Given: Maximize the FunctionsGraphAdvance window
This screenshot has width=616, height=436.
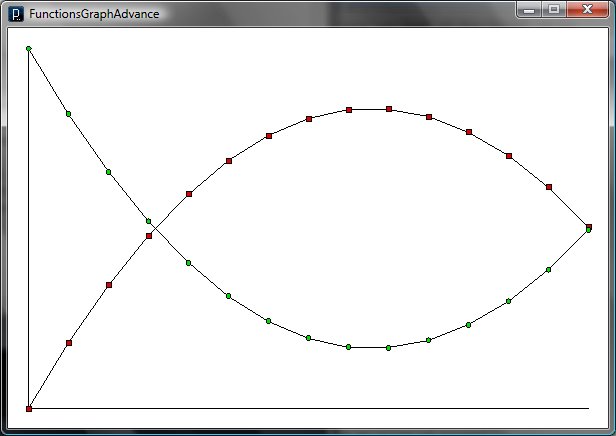Looking at the screenshot, I should 554,9.
